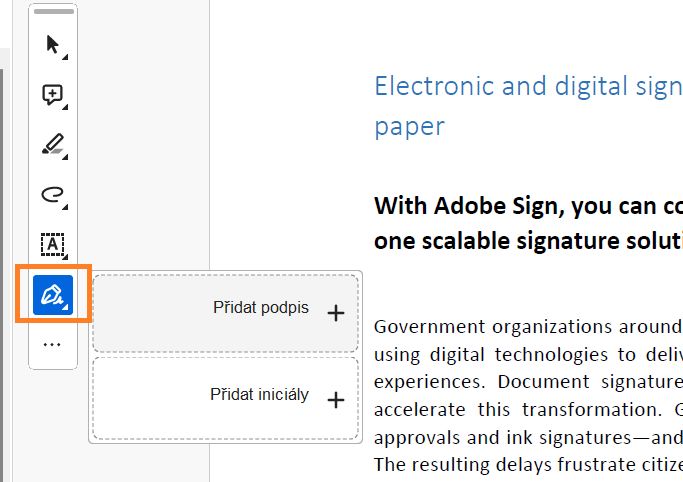Open more tools via the ellipsis
The image size is (683, 482).
pos(52,344)
